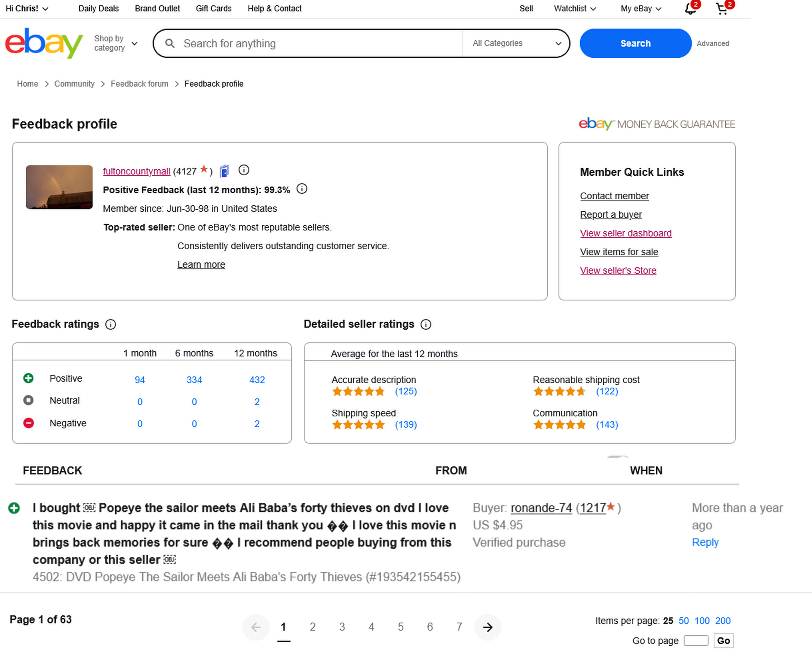812x654 pixels.
Task: Show 50 items per page
Action: tap(684, 621)
